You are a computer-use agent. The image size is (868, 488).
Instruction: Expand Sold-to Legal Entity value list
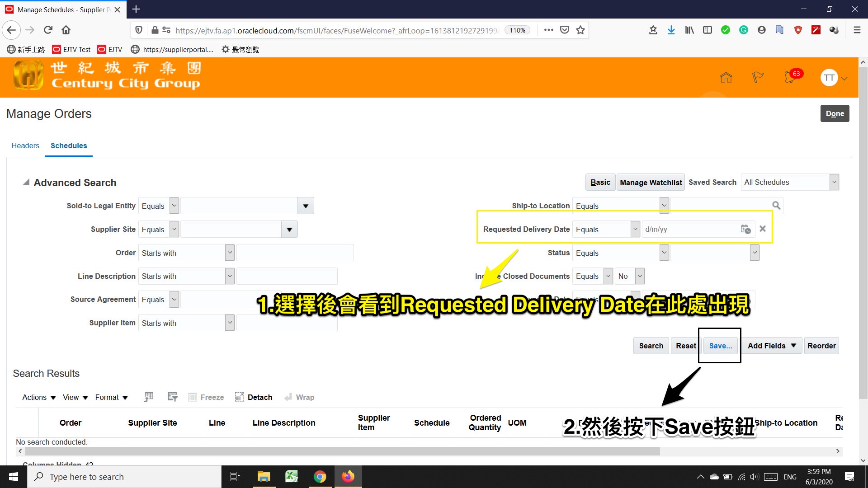point(306,206)
